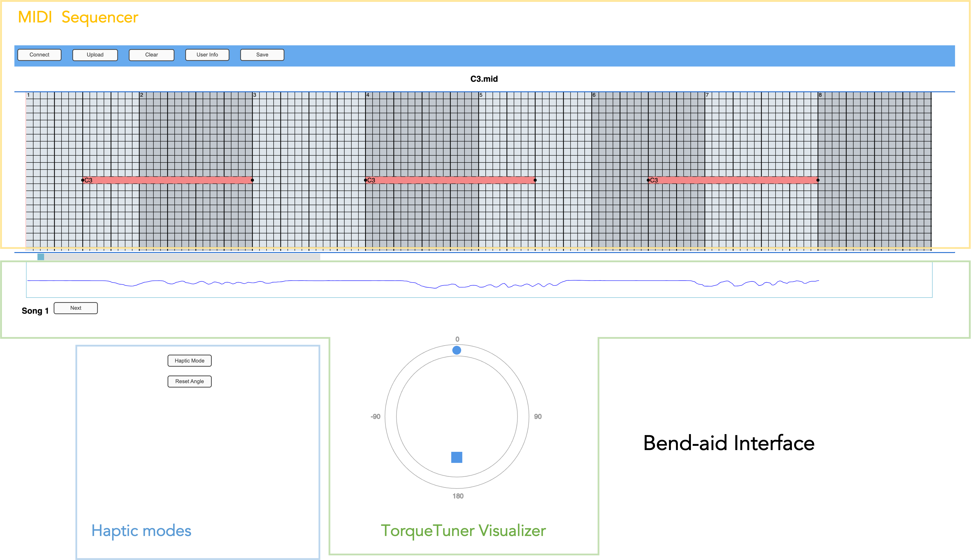971x560 pixels.
Task: Click the blue square inside the dial
Action: coord(456,457)
